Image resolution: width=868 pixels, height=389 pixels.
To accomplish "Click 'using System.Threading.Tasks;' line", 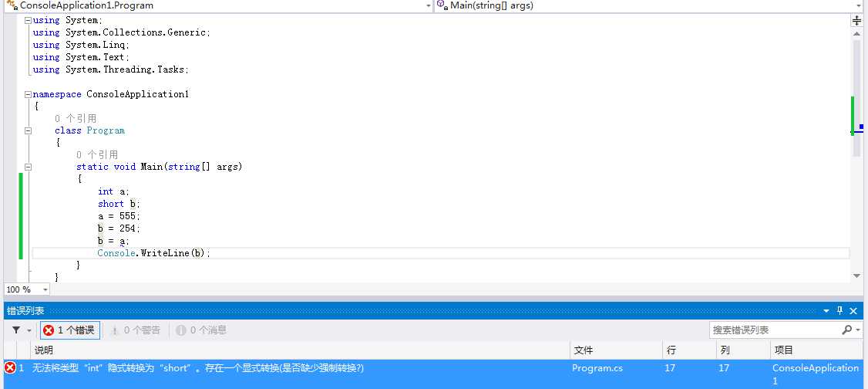I will (111, 69).
